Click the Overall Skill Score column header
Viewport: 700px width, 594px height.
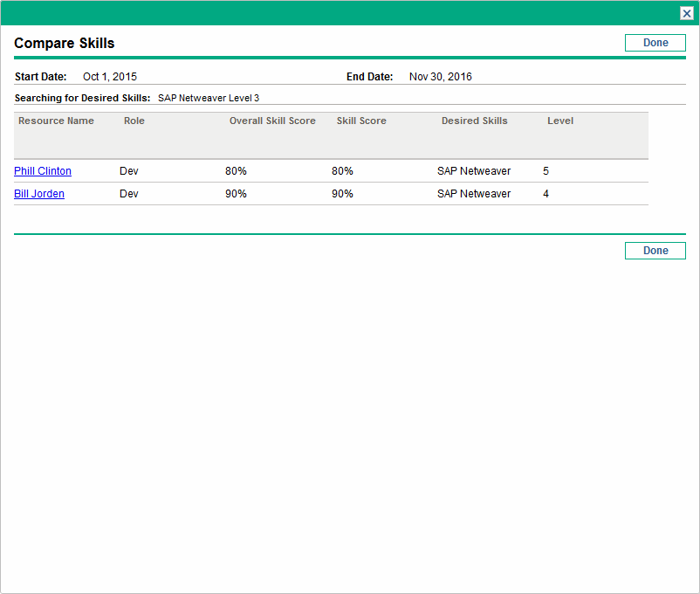pyautogui.click(x=272, y=121)
